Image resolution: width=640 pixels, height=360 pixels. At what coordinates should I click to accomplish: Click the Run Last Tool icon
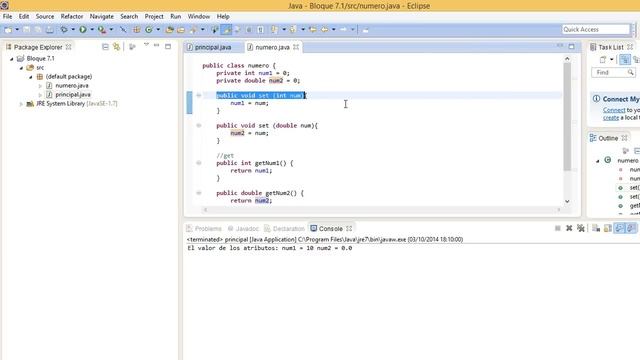pyautogui.click(x=102, y=29)
